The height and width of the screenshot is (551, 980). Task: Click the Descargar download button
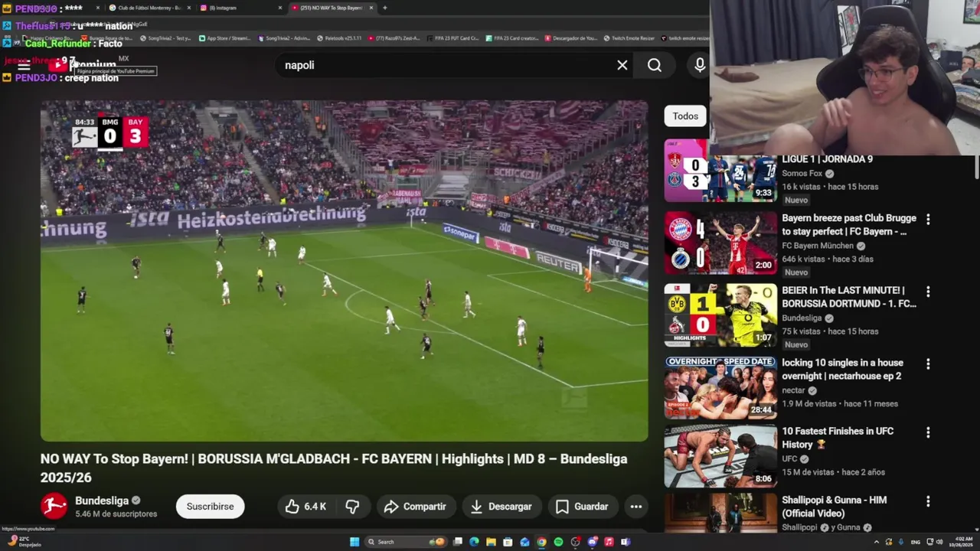point(501,507)
